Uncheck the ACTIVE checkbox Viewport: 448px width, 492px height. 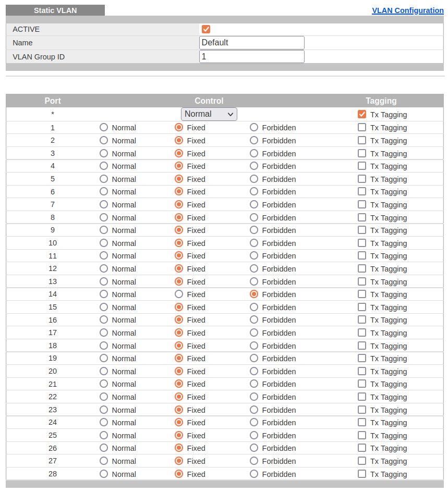pos(206,29)
